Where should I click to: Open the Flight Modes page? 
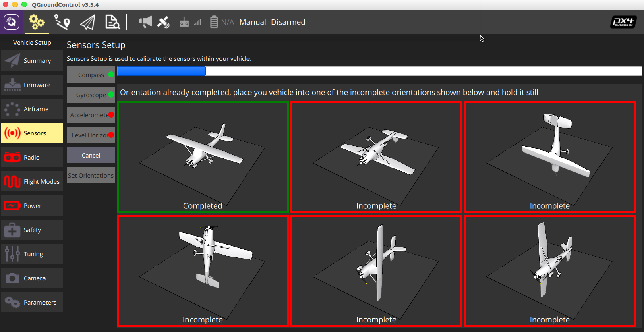pos(32,181)
